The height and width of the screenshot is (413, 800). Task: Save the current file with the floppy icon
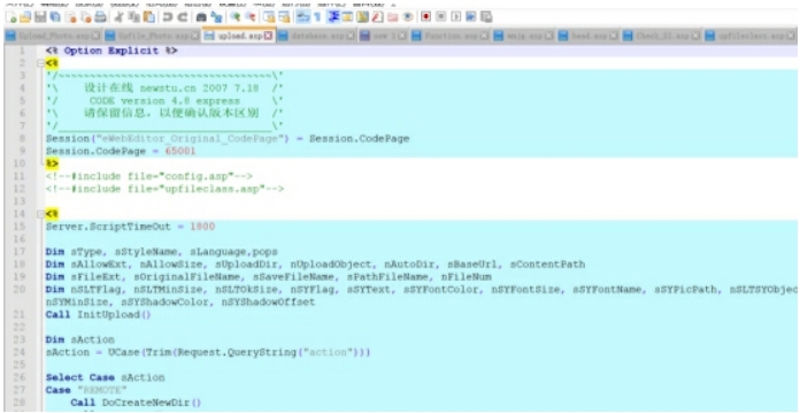(x=39, y=17)
